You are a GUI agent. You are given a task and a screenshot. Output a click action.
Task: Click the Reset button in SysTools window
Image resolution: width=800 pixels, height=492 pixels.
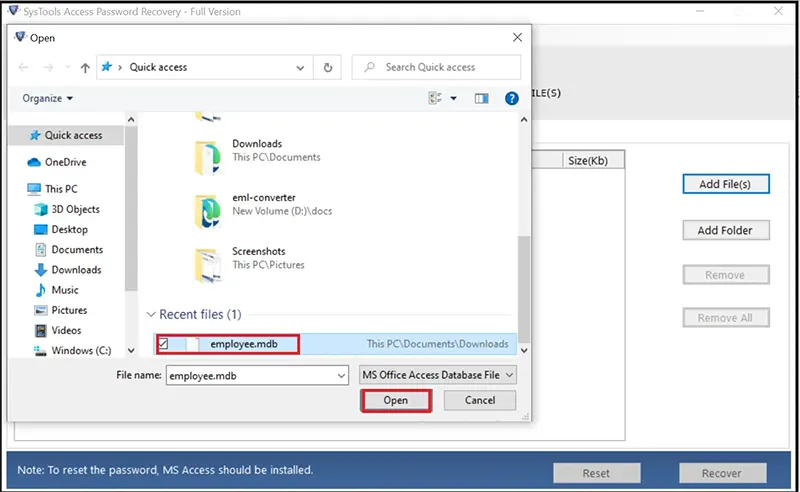(596, 473)
